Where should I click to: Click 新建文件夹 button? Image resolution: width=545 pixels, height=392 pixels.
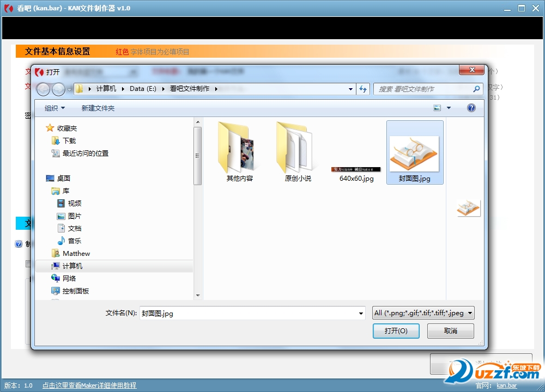tap(98, 108)
